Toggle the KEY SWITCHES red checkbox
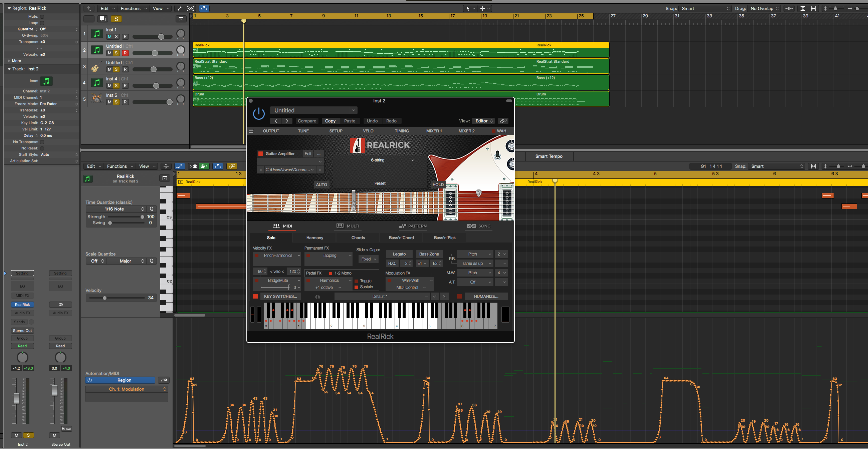Image resolution: width=868 pixels, height=449 pixels. (x=255, y=297)
